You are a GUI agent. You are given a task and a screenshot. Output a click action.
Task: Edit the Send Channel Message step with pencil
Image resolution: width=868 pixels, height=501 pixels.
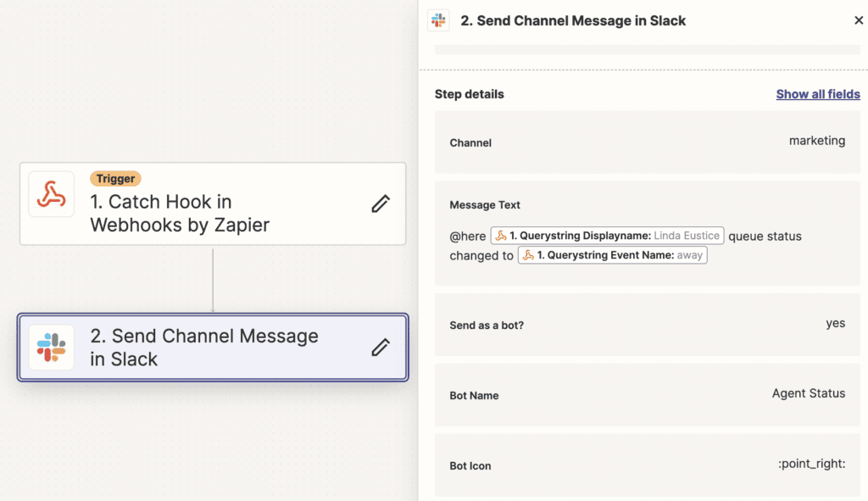(x=381, y=347)
